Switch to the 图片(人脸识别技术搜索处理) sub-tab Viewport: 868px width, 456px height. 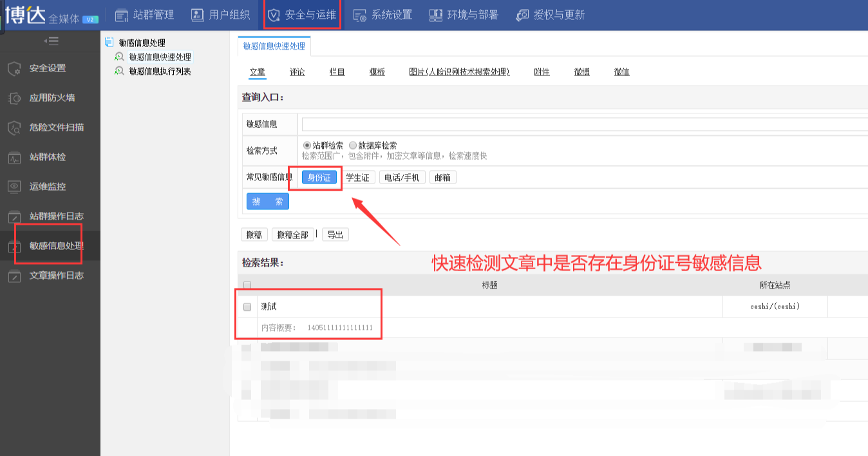(460, 72)
